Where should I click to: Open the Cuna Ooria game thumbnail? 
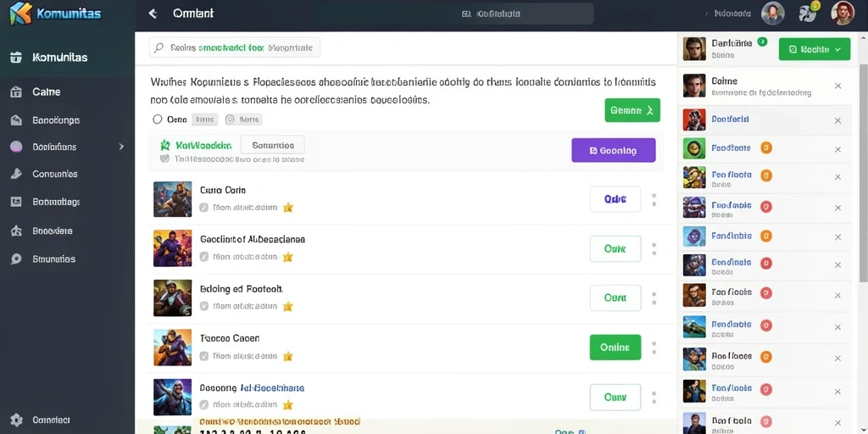click(x=173, y=199)
